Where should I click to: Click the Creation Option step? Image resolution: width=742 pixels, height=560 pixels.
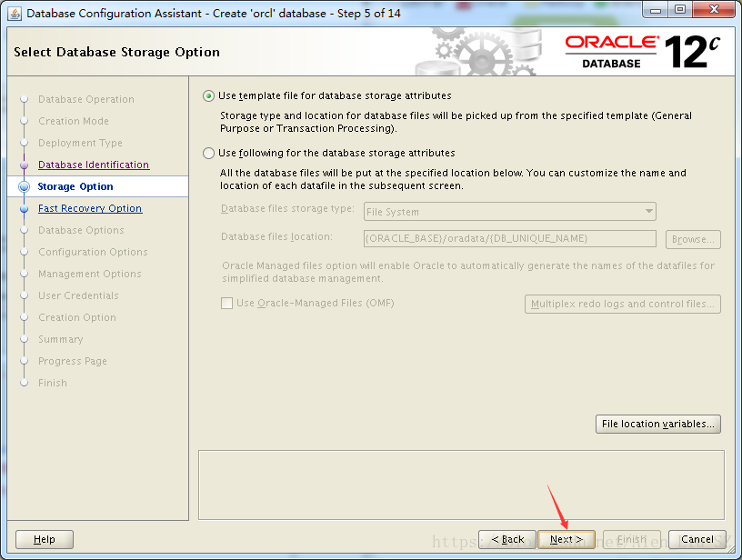coord(77,317)
